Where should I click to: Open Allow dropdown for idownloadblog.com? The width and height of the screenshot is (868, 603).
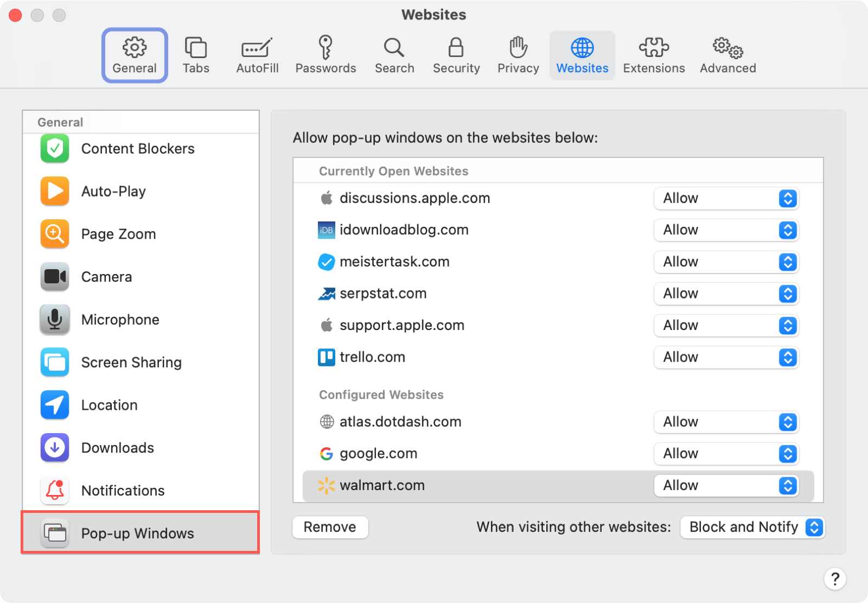point(726,230)
